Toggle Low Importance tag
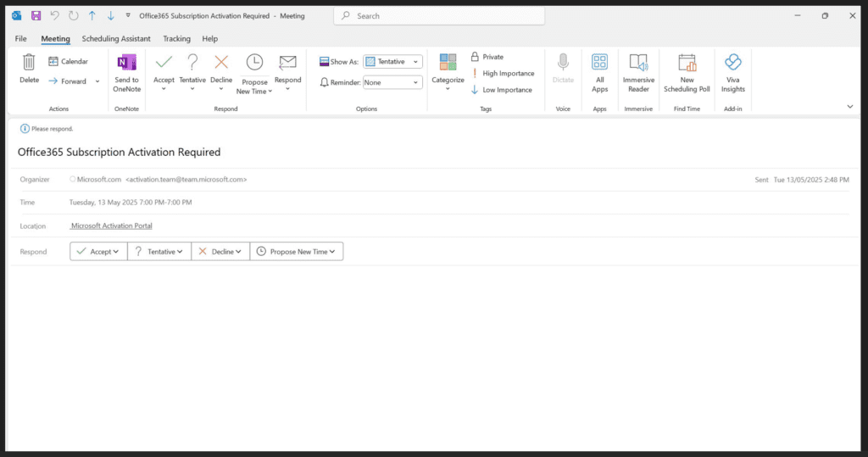 502,90
